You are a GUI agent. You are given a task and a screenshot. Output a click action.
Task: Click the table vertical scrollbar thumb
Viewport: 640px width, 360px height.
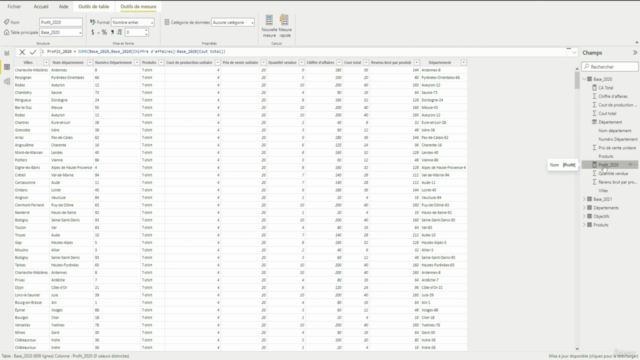pos(577,80)
